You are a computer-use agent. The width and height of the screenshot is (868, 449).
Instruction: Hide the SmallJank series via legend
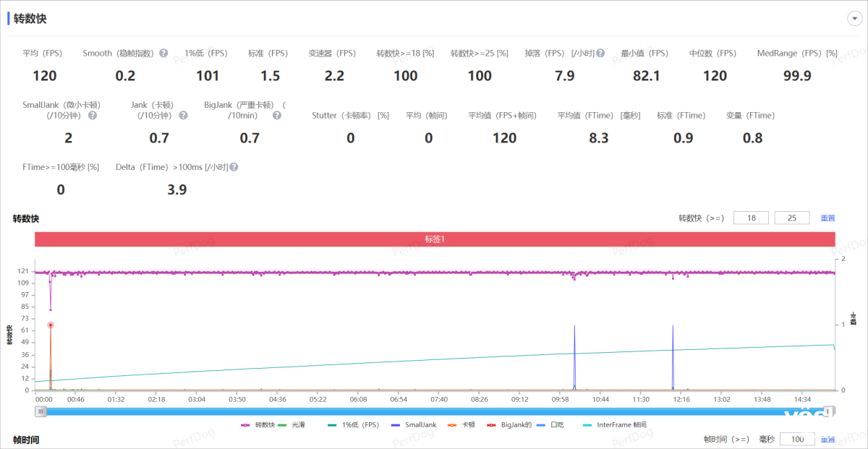point(413,425)
